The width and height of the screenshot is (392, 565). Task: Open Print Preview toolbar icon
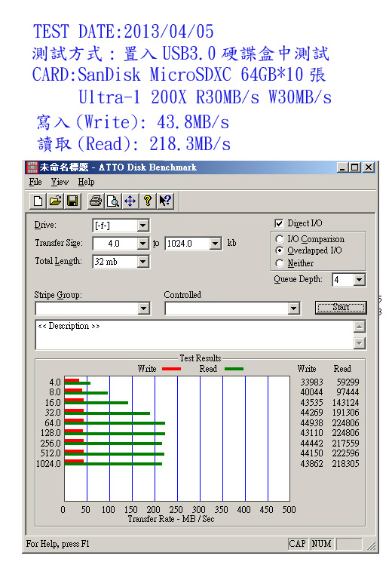[x=113, y=201]
